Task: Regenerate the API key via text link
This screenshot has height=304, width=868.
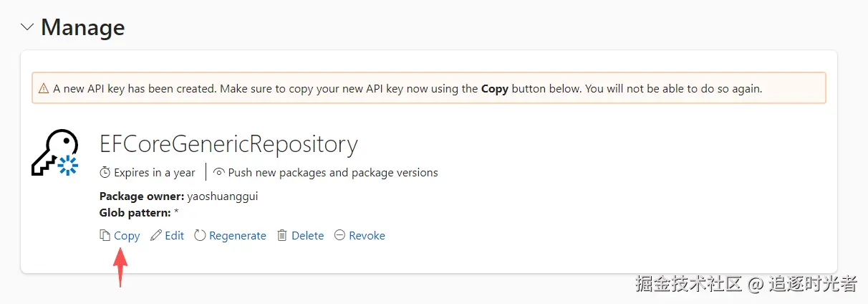Action: [x=237, y=235]
